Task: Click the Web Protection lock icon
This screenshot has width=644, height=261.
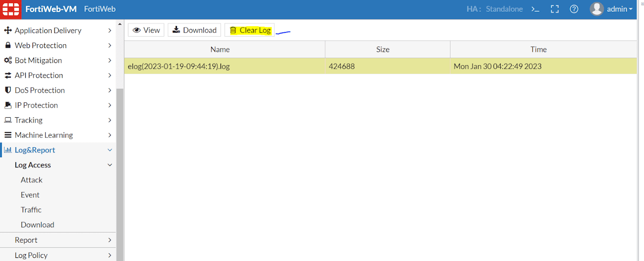Action: (x=7, y=45)
